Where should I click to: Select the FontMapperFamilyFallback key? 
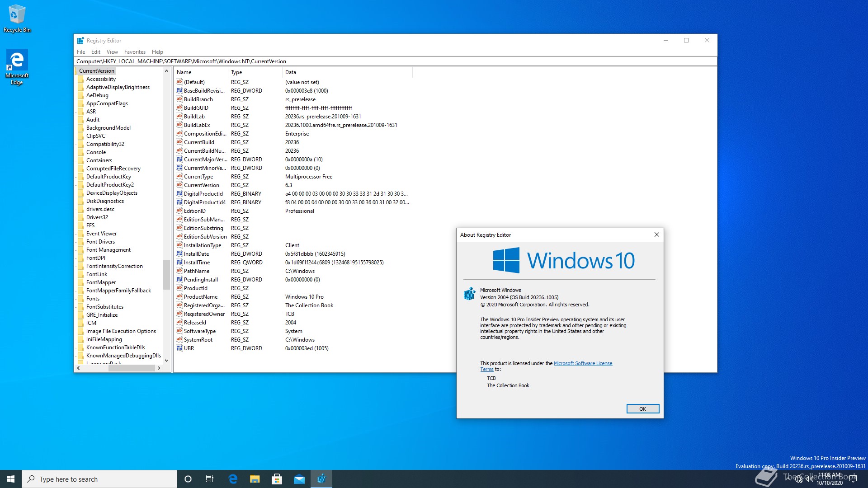pyautogui.click(x=118, y=291)
